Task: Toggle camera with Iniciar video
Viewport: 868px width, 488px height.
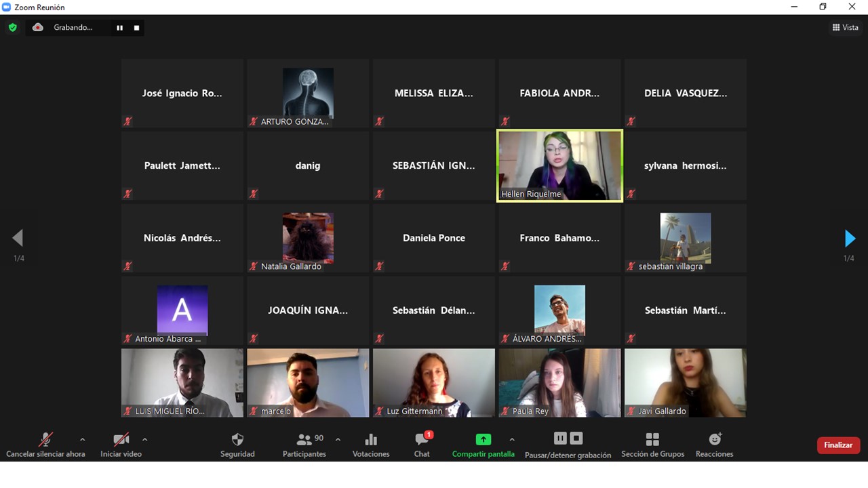Action: pos(121,440)
